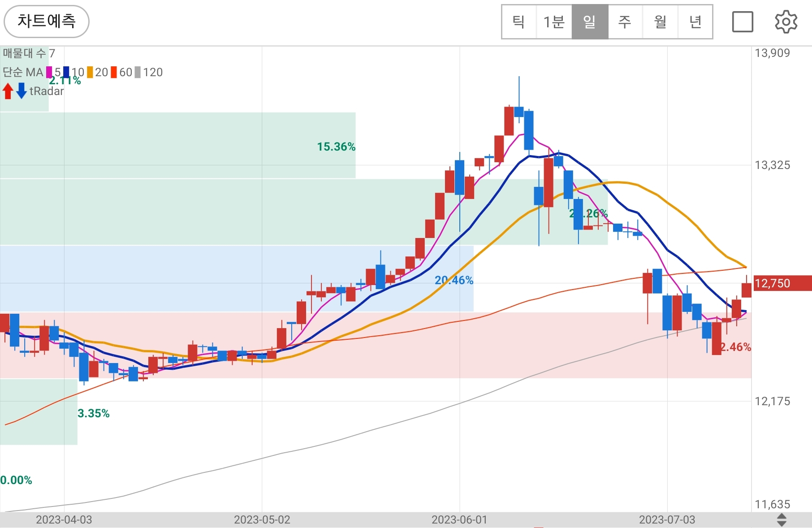This screenshot has width=812, height=528.
Task: Click the red MA 60 color swatch
Action: coord(114,72)
